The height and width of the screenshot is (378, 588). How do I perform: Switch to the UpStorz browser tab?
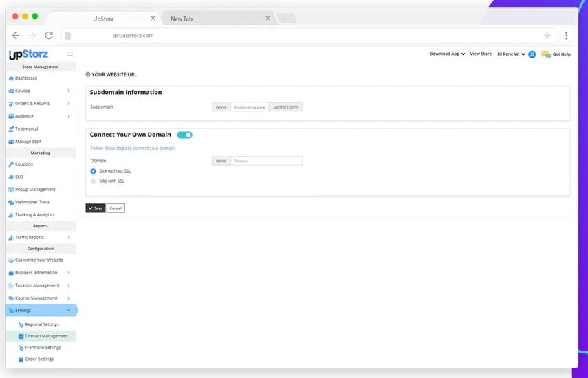pyautogui.click(x=103, y=19)
